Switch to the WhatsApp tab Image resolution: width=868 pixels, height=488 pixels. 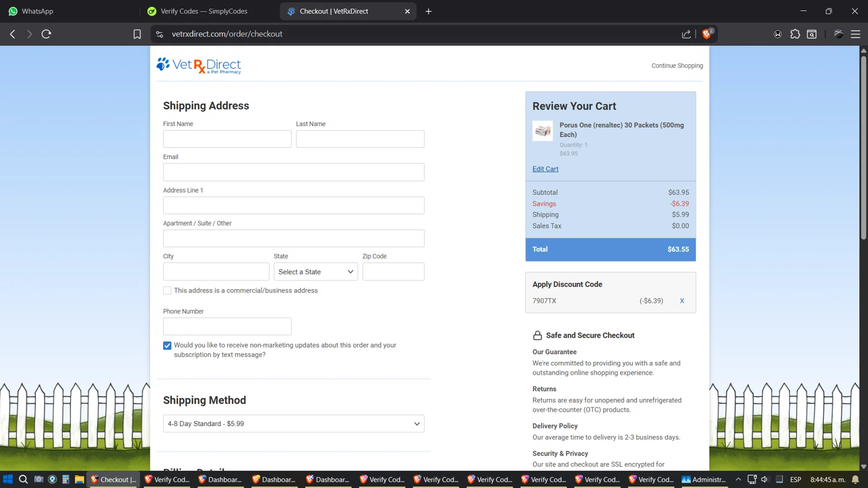[68, 11]
